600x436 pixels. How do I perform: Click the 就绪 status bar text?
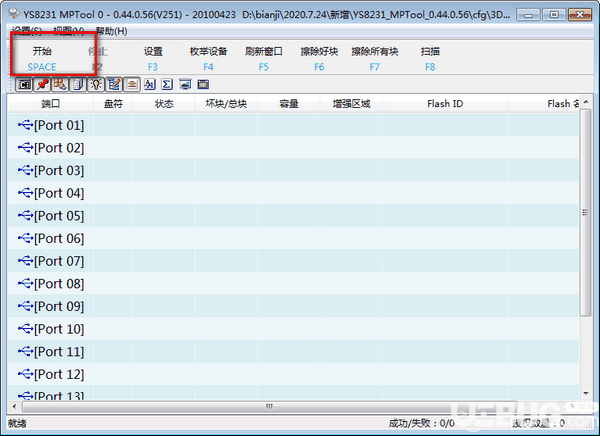(x=17, y=423)
